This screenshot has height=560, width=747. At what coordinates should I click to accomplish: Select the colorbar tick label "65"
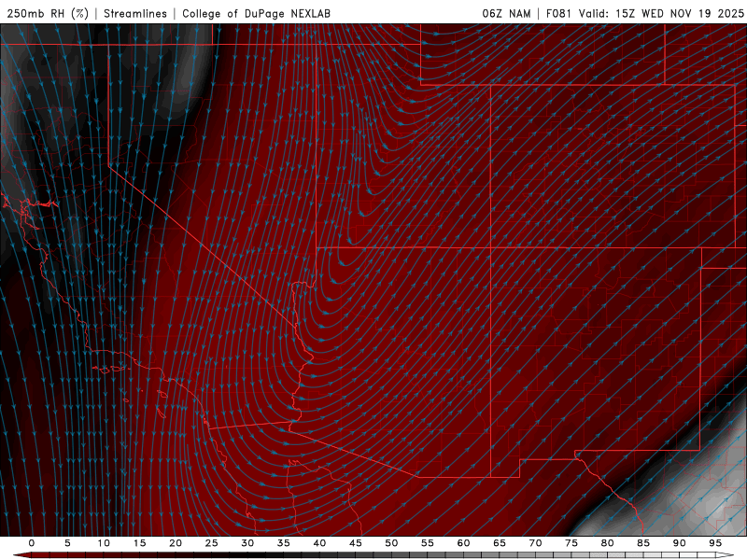click(499, 543)
